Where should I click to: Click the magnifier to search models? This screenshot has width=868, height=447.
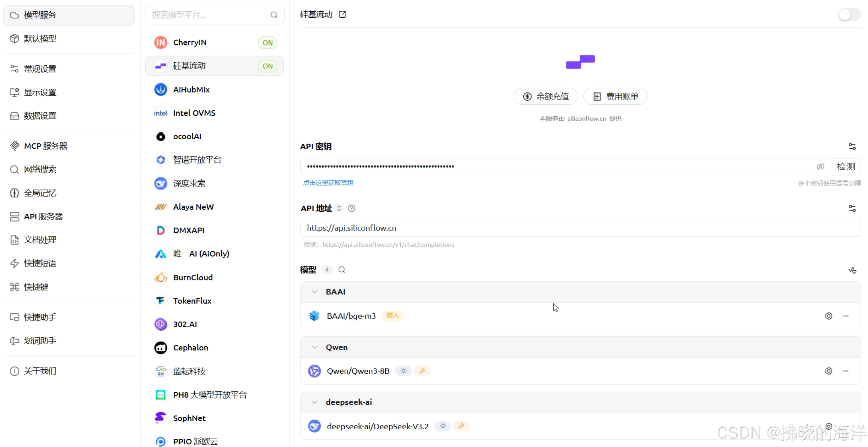[342, 270]
